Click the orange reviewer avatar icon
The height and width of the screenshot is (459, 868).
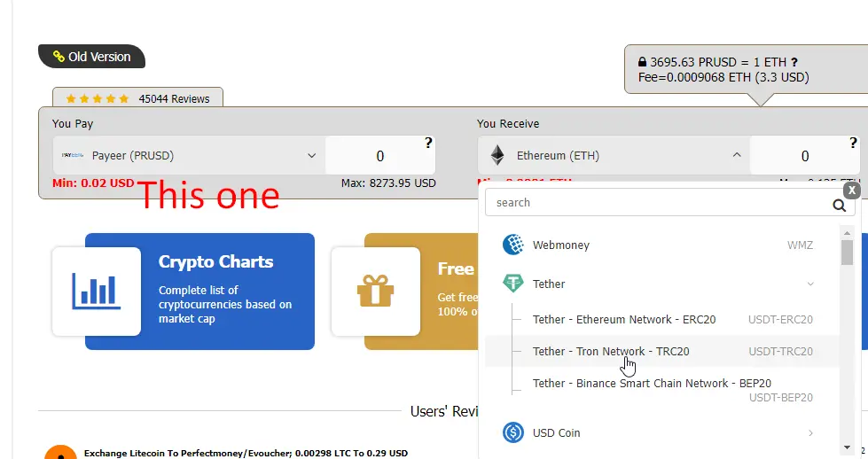click(x=60, y=452)
